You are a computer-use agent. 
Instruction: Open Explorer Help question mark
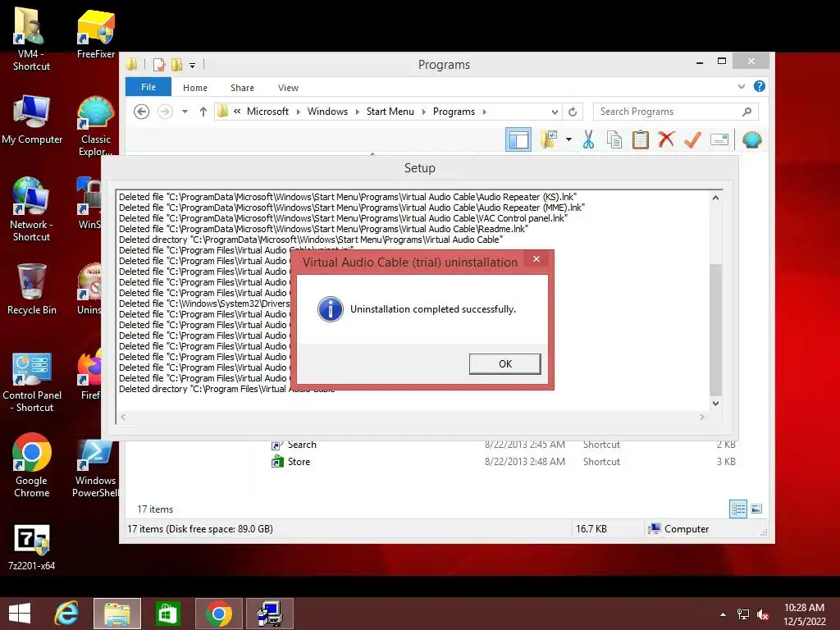759,86
